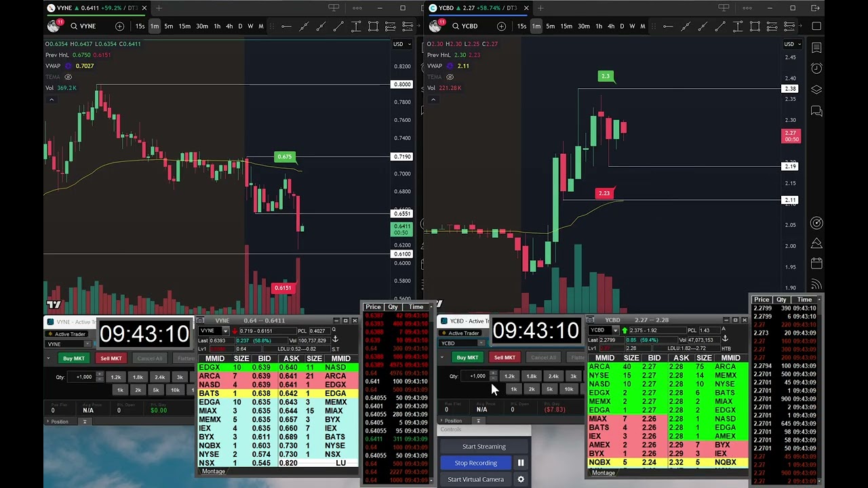Switch YCBD chart to 1h timeframe
This screenshot has width=868, height=488.
(x=599, y=26)
